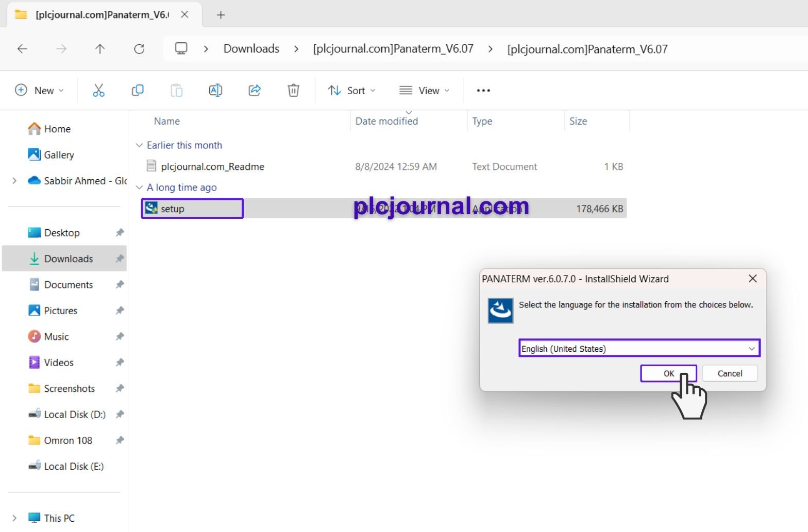
Task: Select the setup file name
Action: [x=173, y=209]
